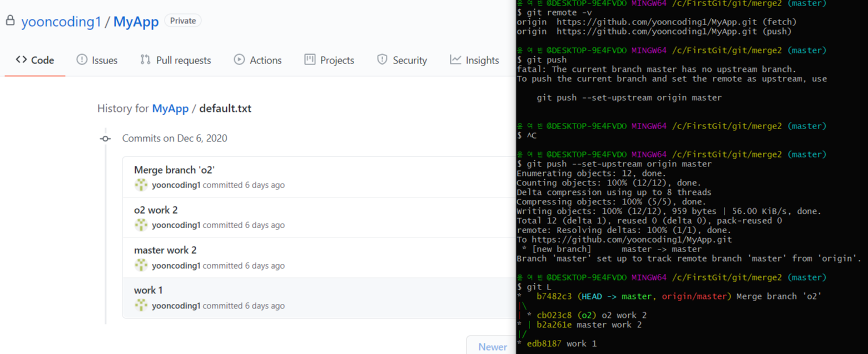Open the "o2 work 2" commit

tap(156, 210)
